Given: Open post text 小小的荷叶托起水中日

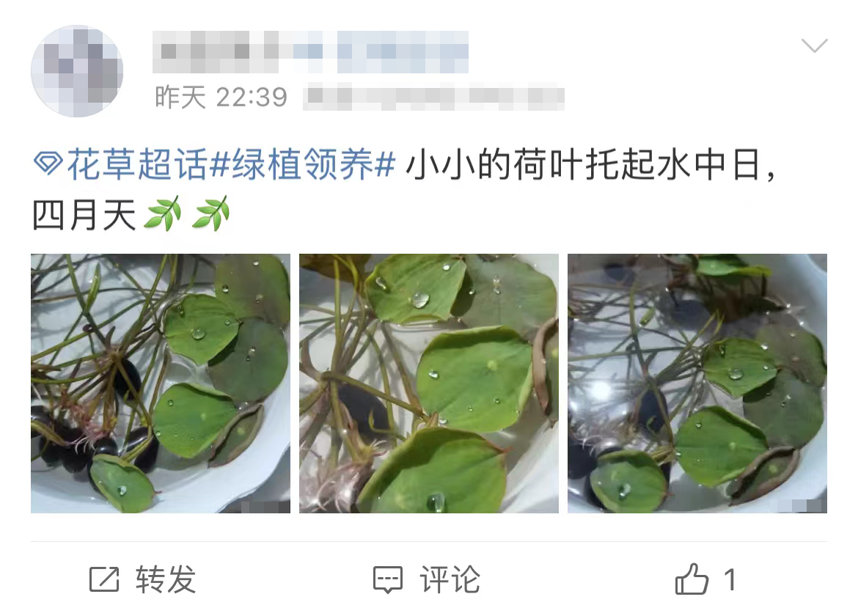Looking at the screenshot, I should coord(584,164).
